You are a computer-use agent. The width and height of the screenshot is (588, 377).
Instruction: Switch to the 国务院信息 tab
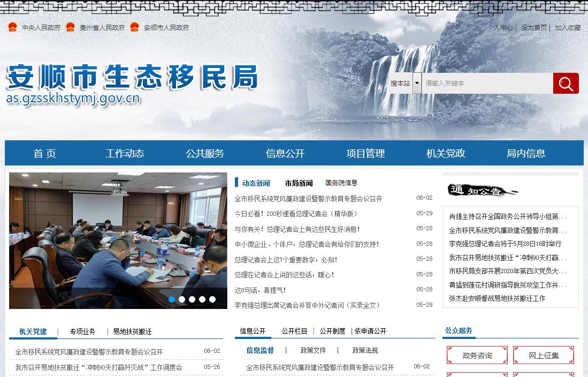tap(341, 183)
